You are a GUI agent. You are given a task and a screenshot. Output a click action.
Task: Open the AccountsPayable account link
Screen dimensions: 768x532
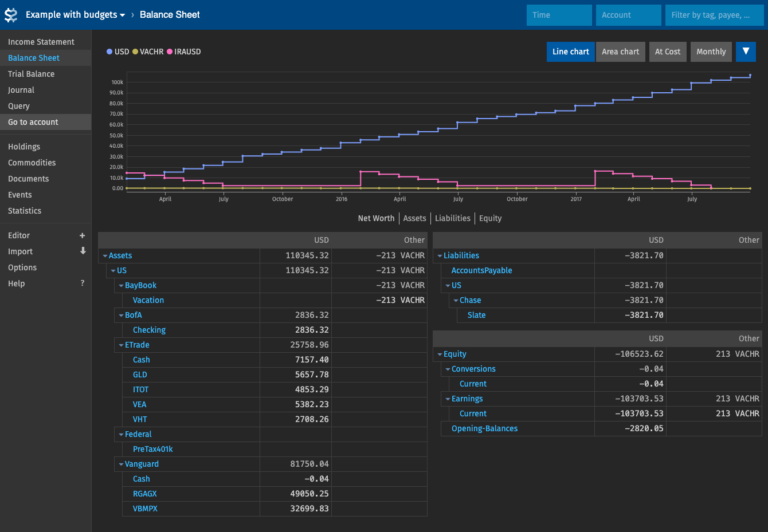click(x=482, y=270)
